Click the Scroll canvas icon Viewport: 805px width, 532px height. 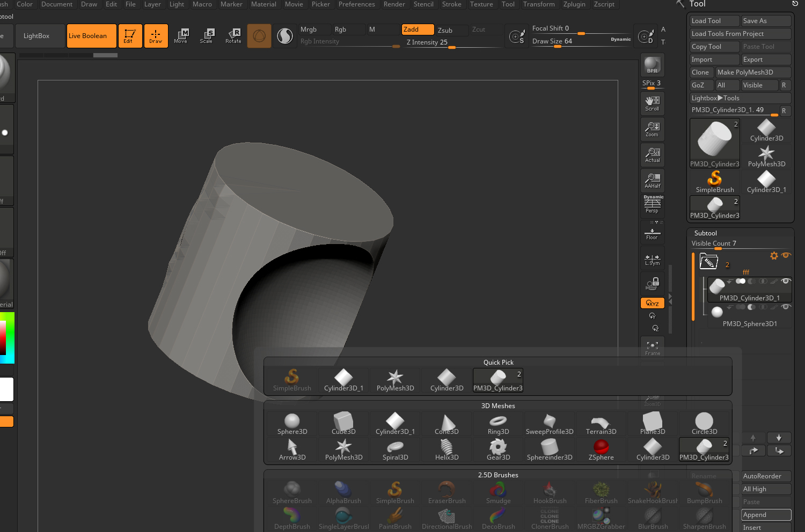point(652,104)
